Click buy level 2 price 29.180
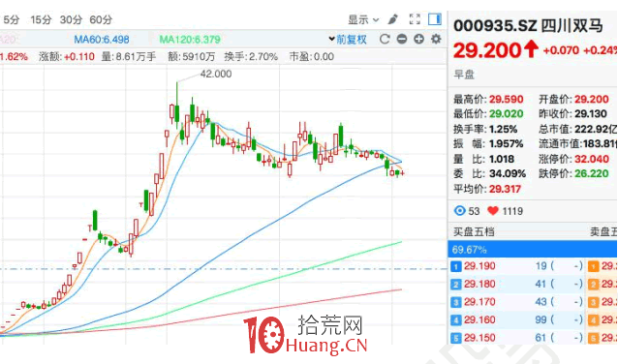Screen dimensions: 618x364 479,284
